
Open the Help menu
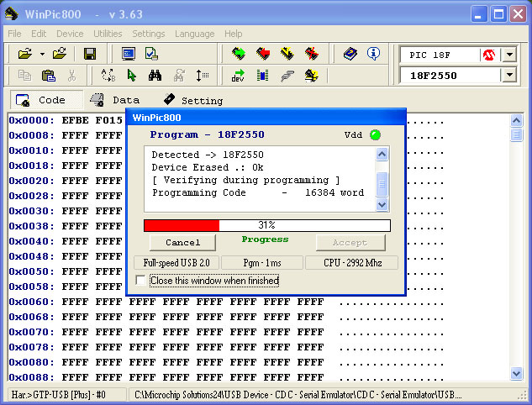(x=233, y=34)
